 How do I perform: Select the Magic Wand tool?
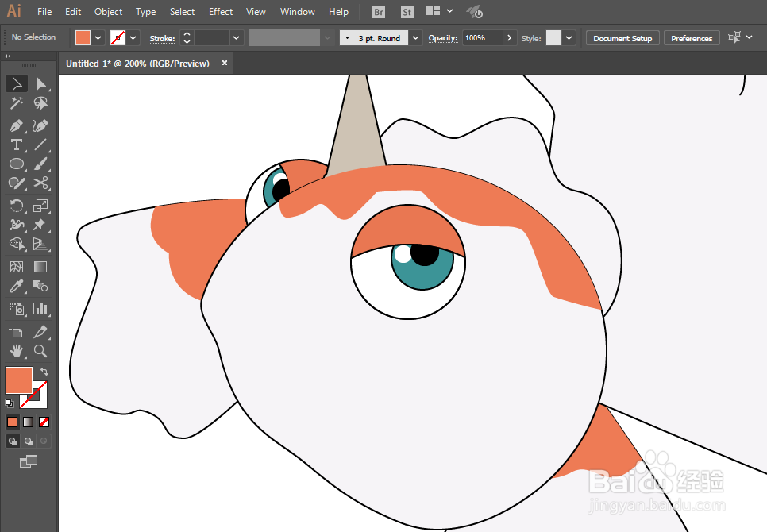click(17, 102)
